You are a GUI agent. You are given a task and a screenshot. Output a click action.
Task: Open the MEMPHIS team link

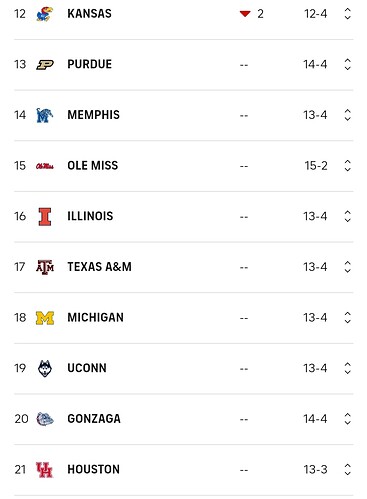tap(93, 115)
